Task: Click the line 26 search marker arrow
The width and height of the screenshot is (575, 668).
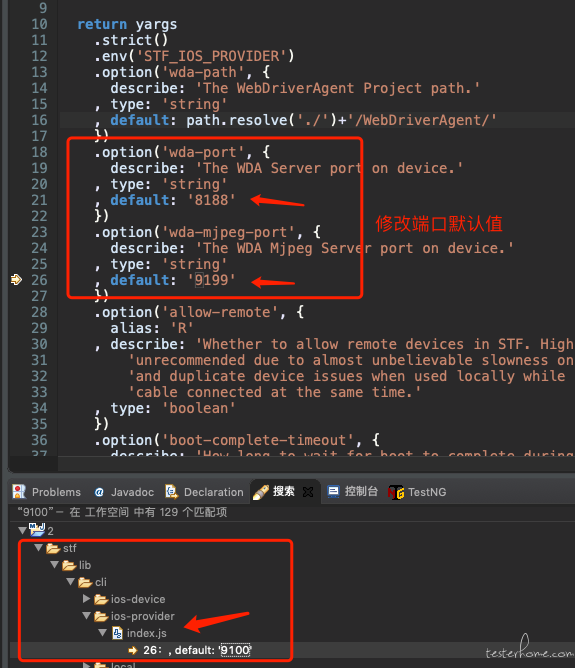Action: coord(133,650)
